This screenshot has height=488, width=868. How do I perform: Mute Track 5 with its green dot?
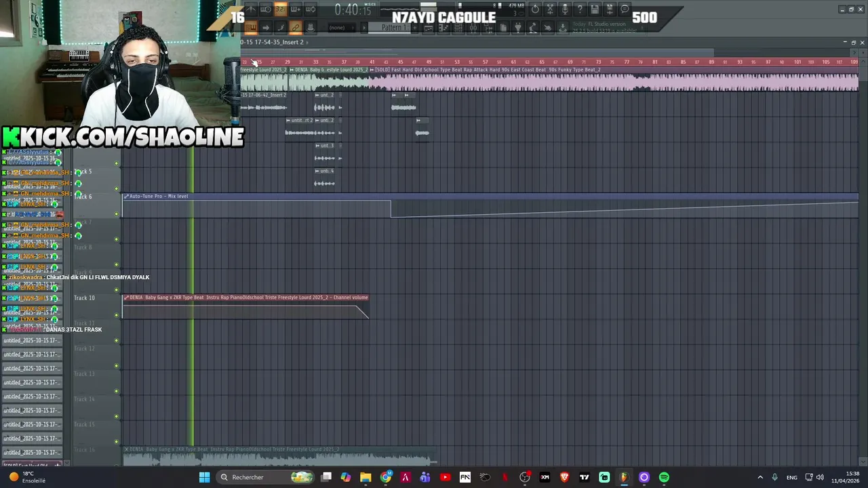click(x=117, y=188)
